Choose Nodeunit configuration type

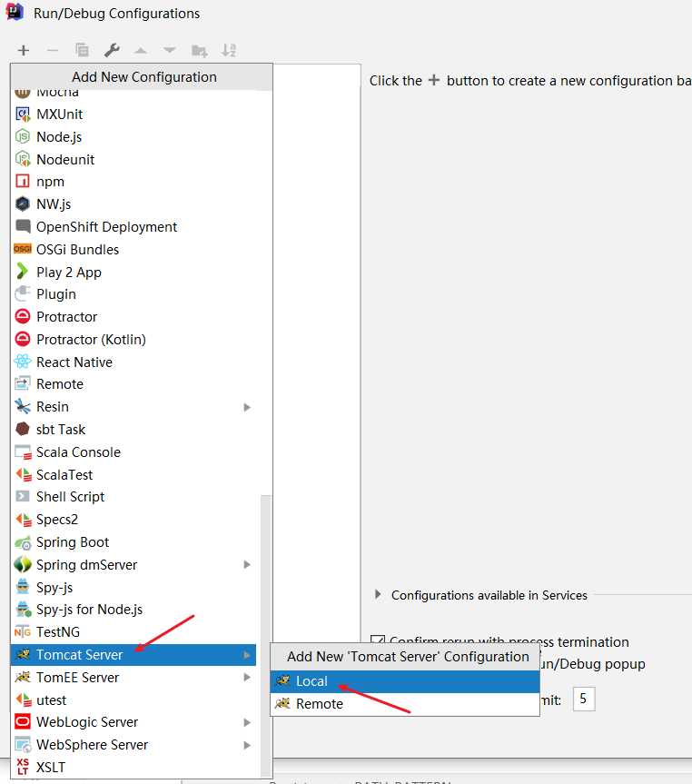[133, 160]
